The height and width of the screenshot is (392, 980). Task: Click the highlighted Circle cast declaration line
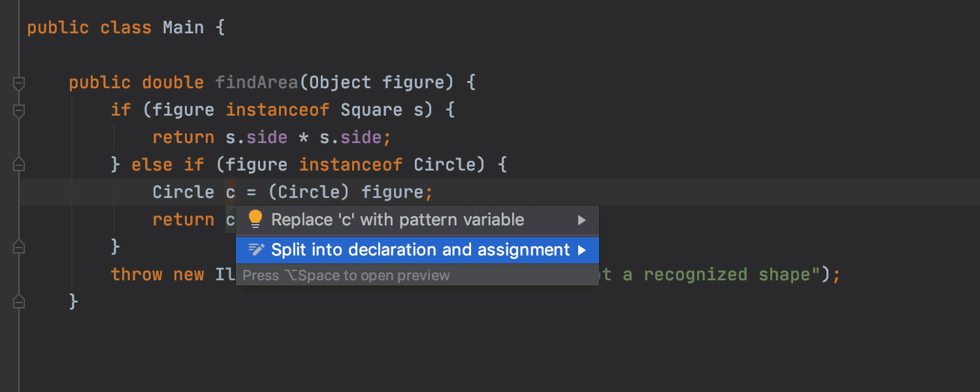pos(287,192)
